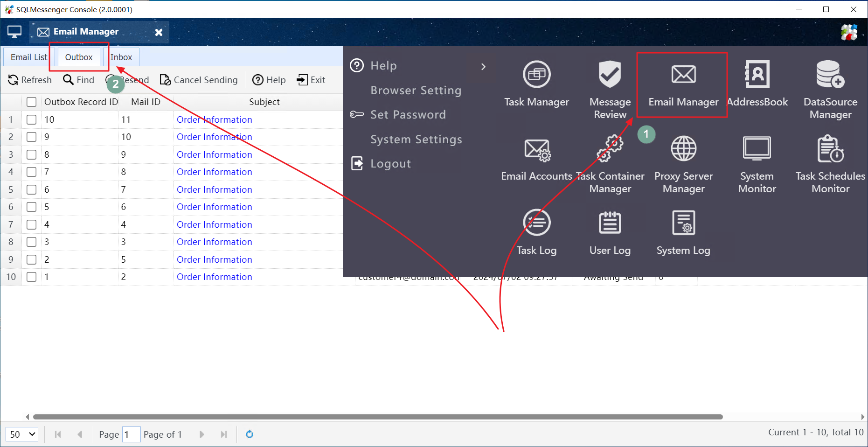Check the row with Outbox Record ID 9
Screen dimensions: 868x447
coord(31,137)
